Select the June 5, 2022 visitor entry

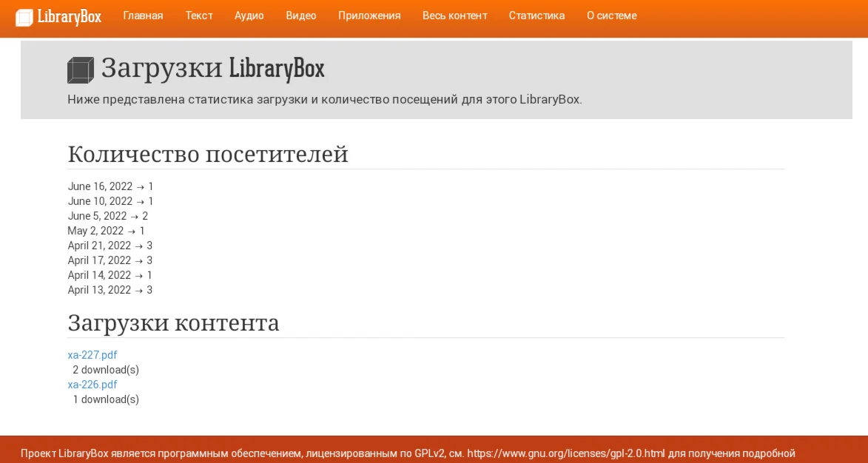[108, 216]
